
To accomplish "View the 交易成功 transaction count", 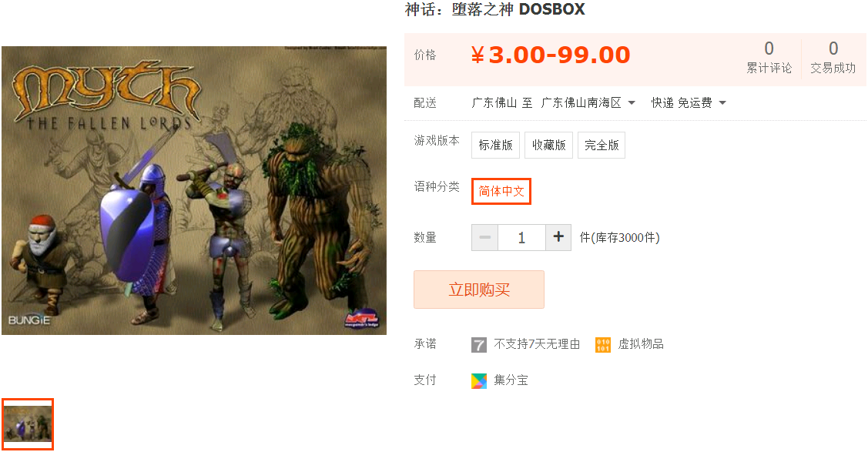I will [833, 57].
